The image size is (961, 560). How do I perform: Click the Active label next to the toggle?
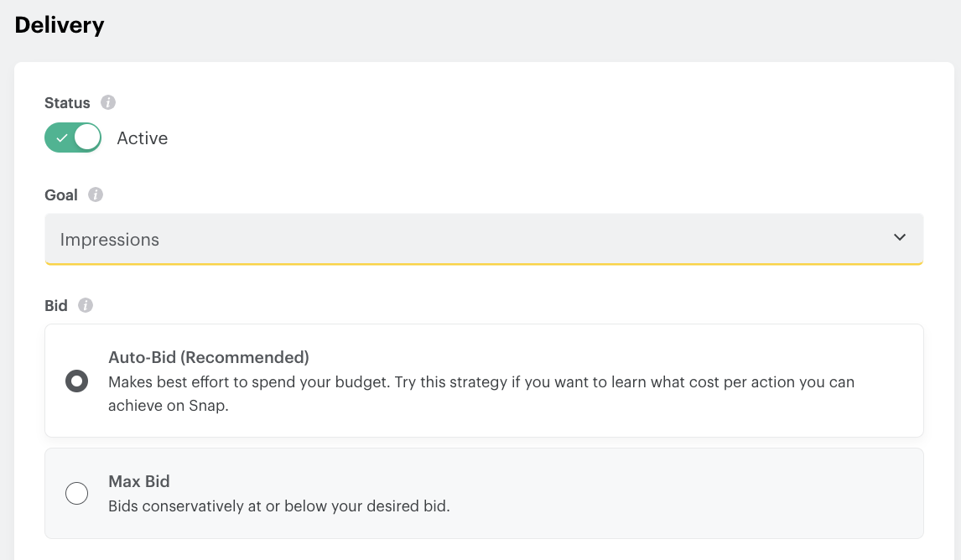point(142,137)
